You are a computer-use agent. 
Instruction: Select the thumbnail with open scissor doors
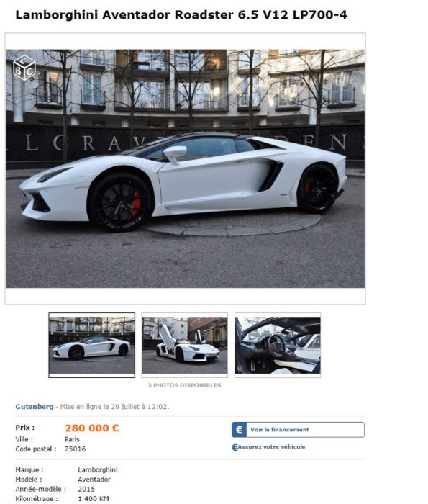(x=185, y=345)
